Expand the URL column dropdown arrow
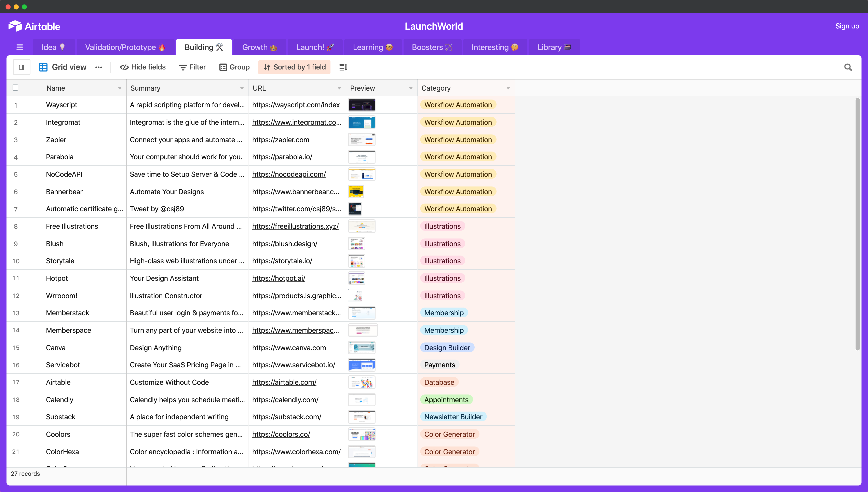 click(x=339, y=89)
